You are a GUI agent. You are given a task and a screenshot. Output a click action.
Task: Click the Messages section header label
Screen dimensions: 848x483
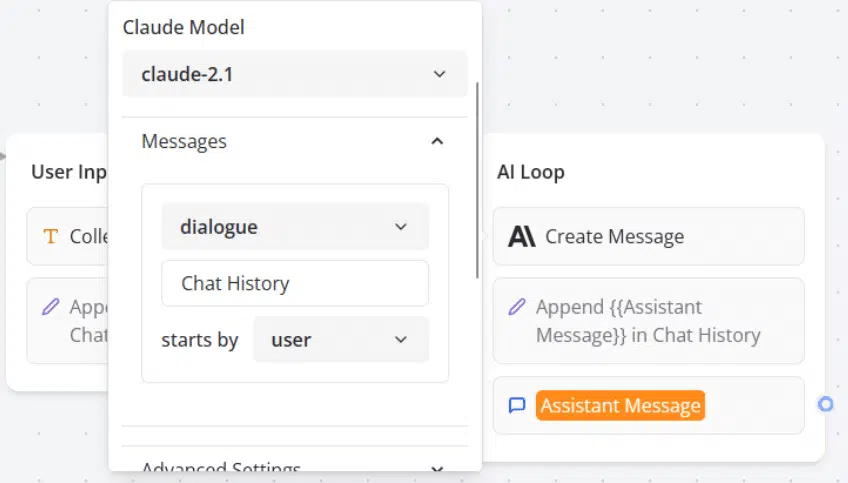[184, 141]
